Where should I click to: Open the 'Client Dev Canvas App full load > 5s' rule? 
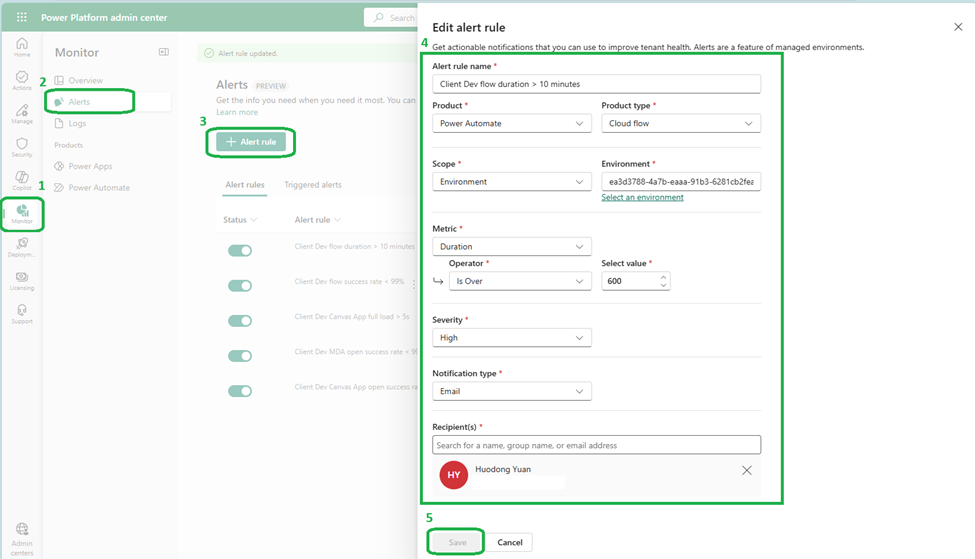click(x=352, y=316)
